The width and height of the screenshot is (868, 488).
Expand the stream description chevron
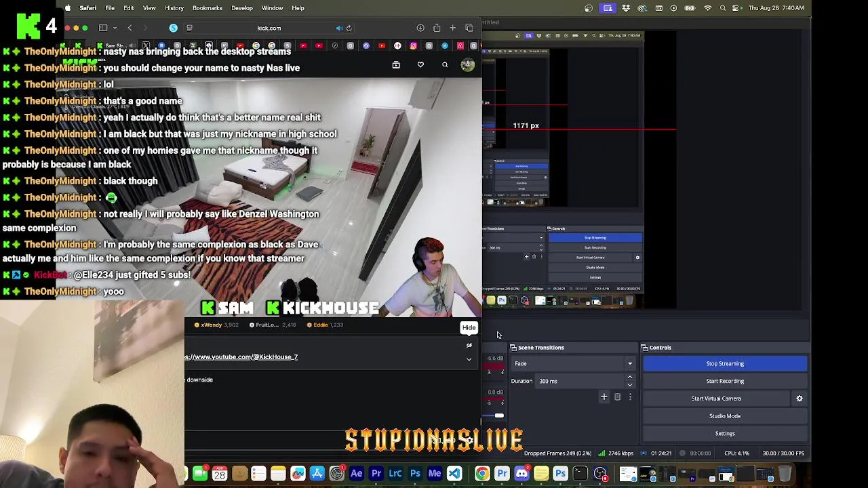[469, 359]
